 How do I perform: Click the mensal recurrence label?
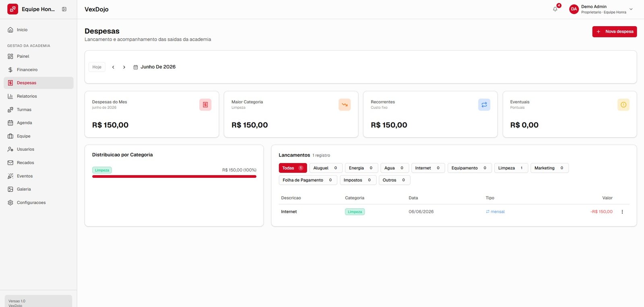pos(495,212)
